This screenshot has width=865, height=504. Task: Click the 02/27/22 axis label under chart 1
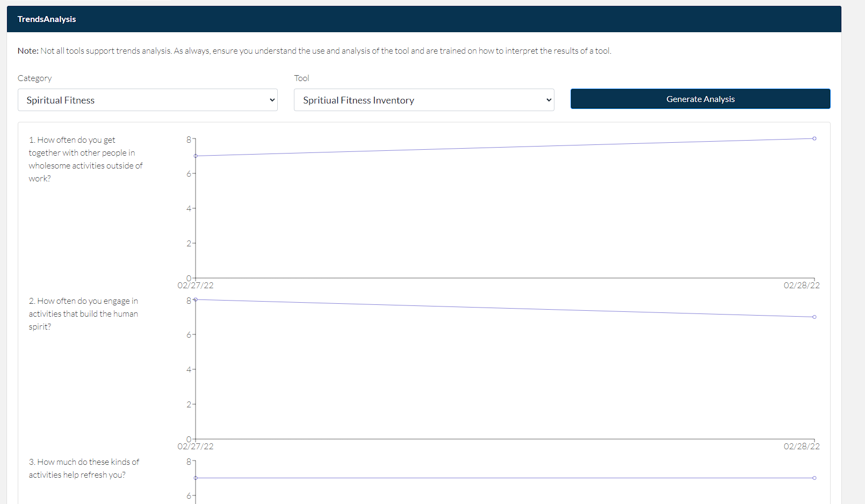[x=196, y=286]
